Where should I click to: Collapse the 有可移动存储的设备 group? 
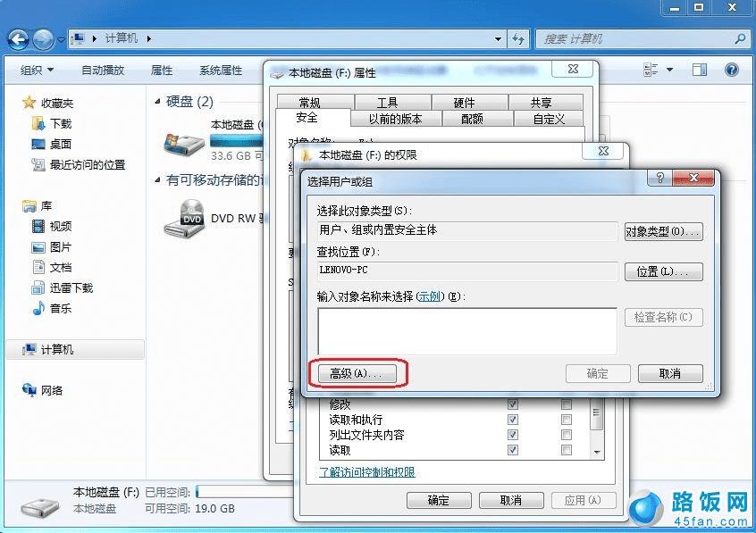(x=157, y=179)
